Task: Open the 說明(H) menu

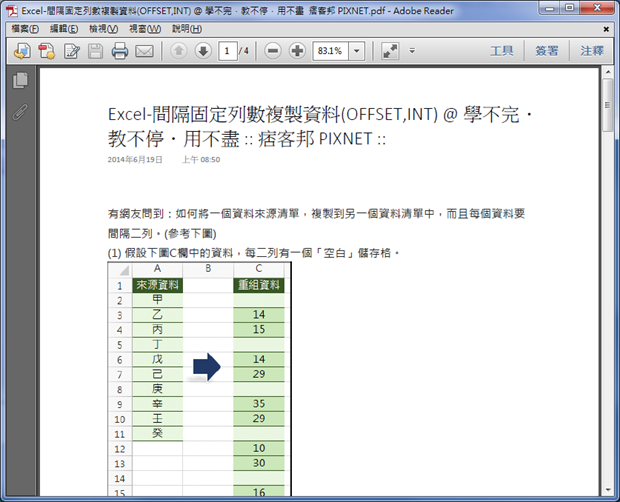Action: [187, 29]
